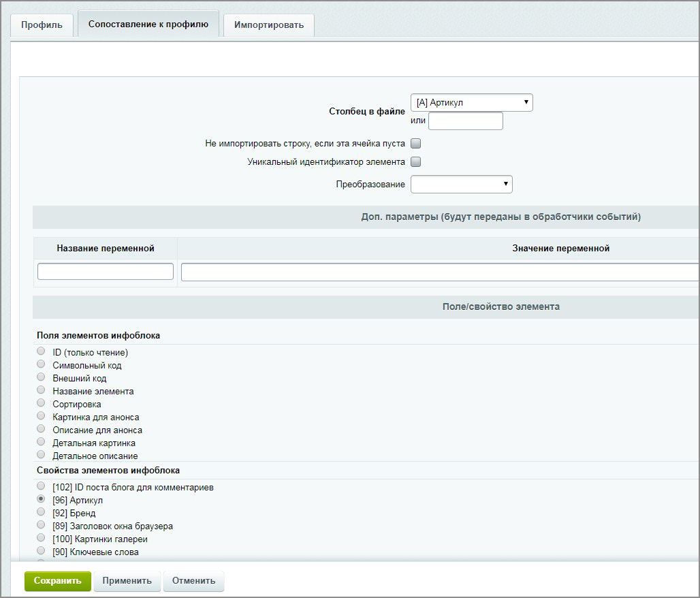Select 'ID (только чтение)' radio button
This screenshot has width=700, height=598.
[x=41, y=351]
